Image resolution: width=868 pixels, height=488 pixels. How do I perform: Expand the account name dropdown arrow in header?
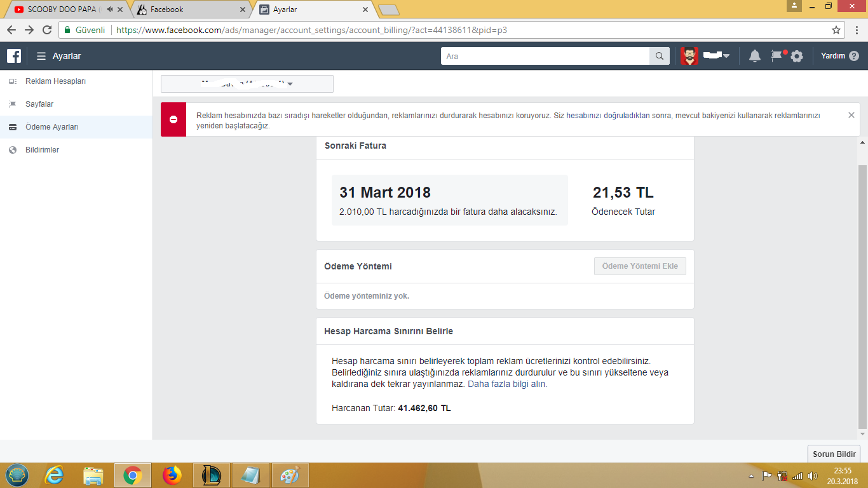726,56
